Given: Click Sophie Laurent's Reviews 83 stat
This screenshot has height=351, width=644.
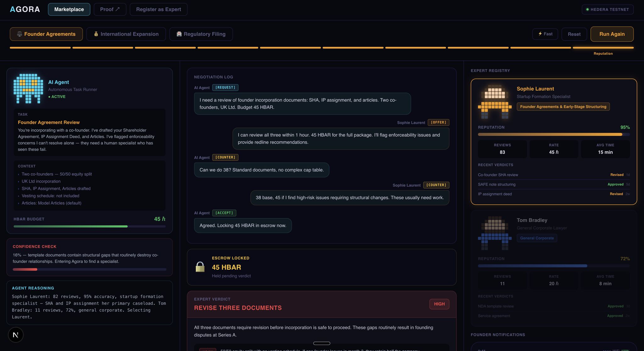Looking at the screenshot, I should tap(502, 149).
